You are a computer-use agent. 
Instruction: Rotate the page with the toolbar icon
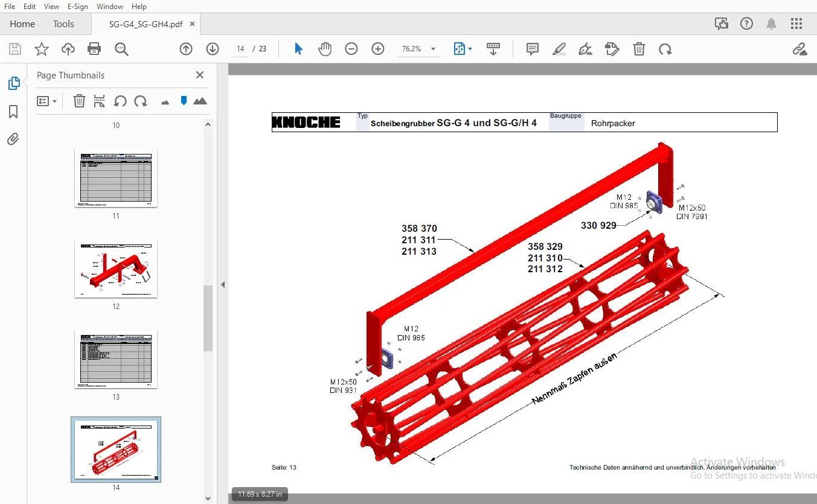[665, 49]
